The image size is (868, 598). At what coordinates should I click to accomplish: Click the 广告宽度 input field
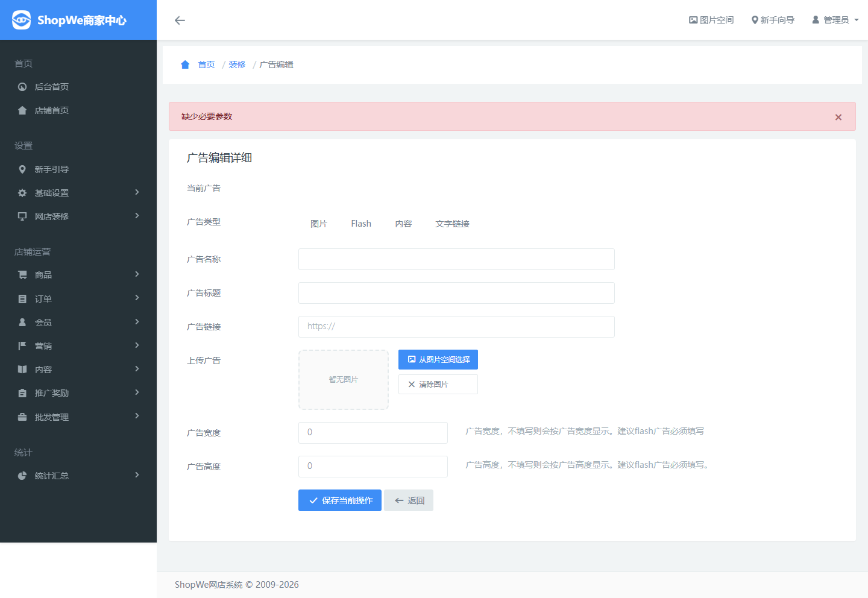373,433
